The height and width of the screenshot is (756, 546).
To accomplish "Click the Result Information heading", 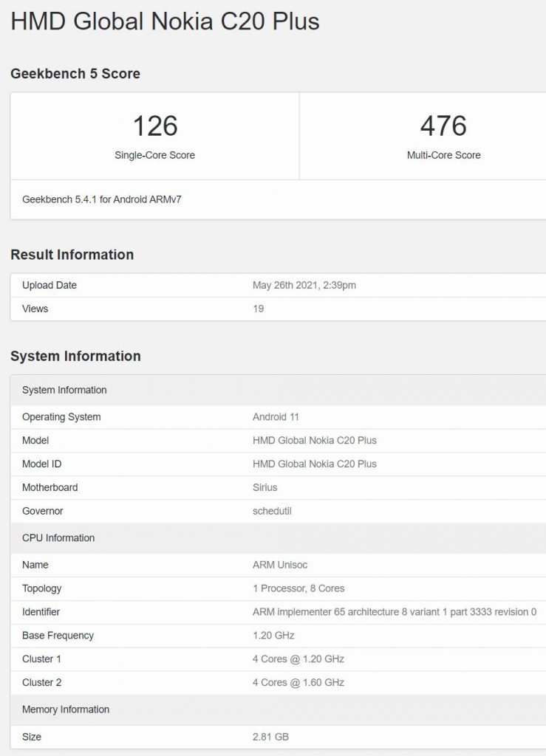I will [x=72, y=255].
